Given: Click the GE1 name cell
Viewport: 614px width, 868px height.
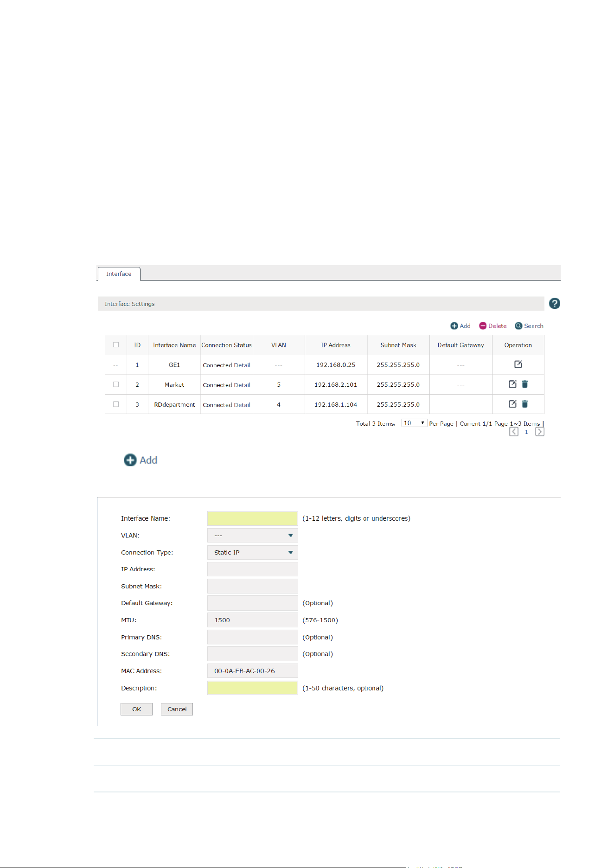Looking at the screenshot, I should click(x=174, y=365).
